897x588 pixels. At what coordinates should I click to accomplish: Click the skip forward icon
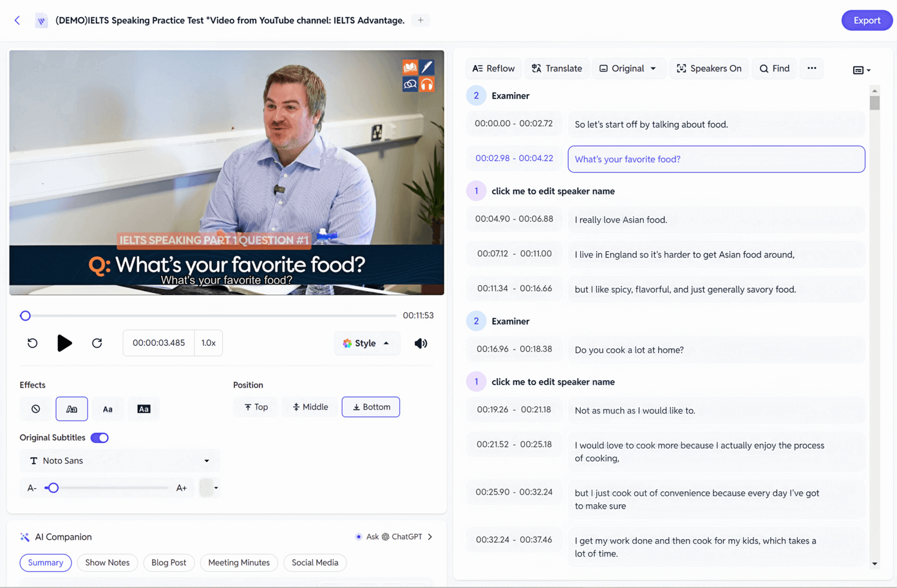pyautogui.click(x=97, y=343)
